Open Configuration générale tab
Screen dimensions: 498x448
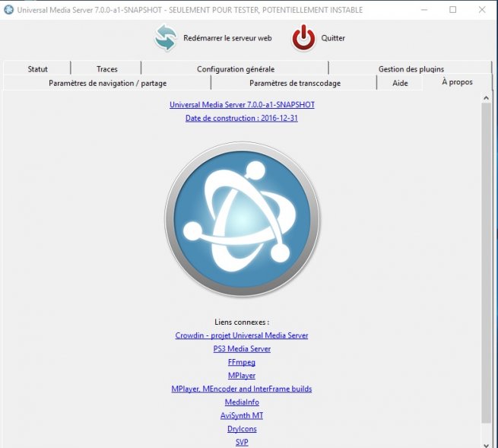tap(235, 69)
